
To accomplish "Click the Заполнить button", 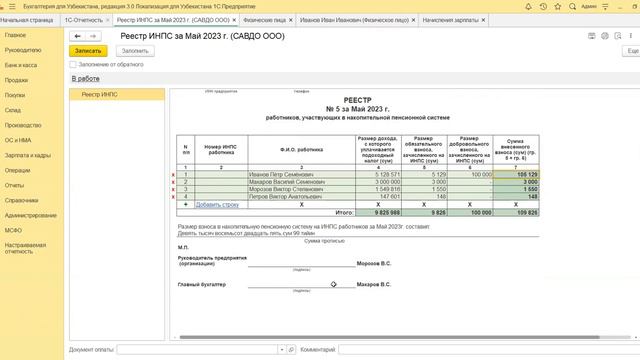I will point(135,51).
